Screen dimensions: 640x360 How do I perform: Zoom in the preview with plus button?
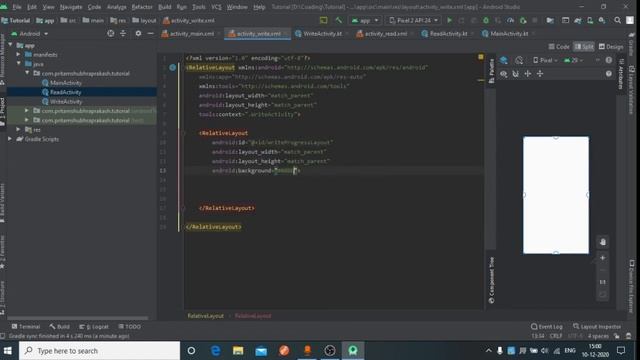tap(602, 258)
